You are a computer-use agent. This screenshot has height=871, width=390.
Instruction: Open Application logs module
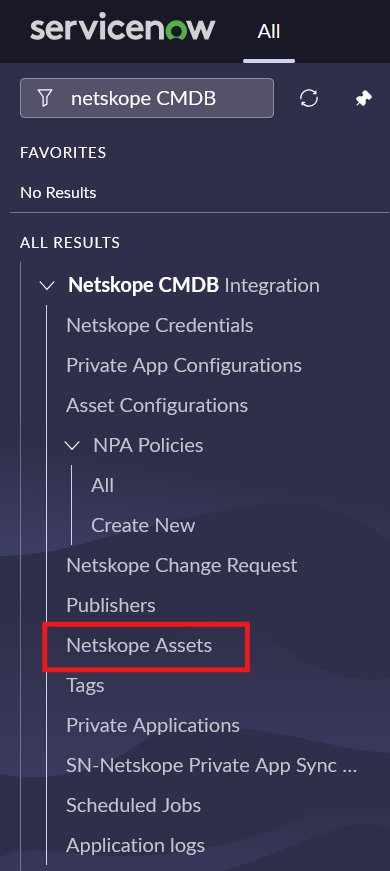[x=136, y=845]
